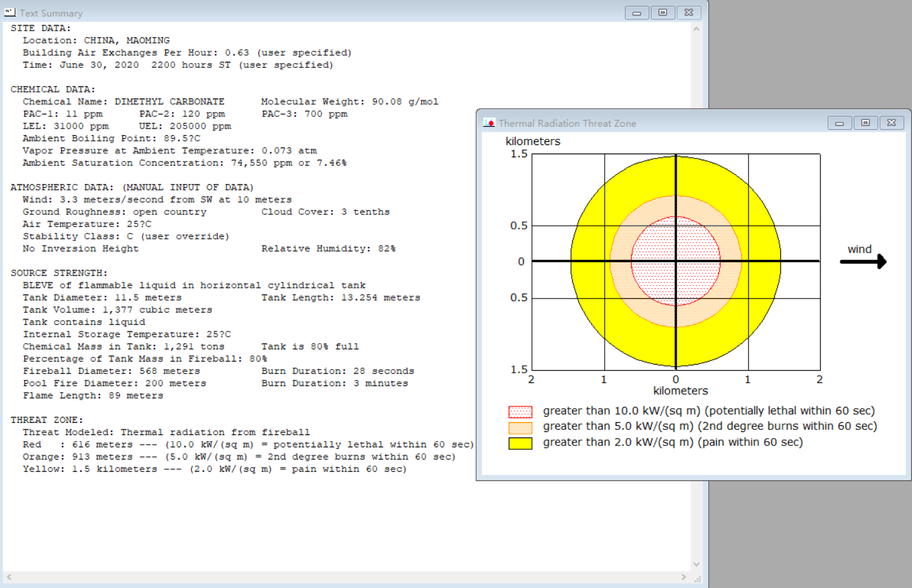Click the left arrow of the horizontal scrollbar
912x588 pixels.
[x=9, y=577]
